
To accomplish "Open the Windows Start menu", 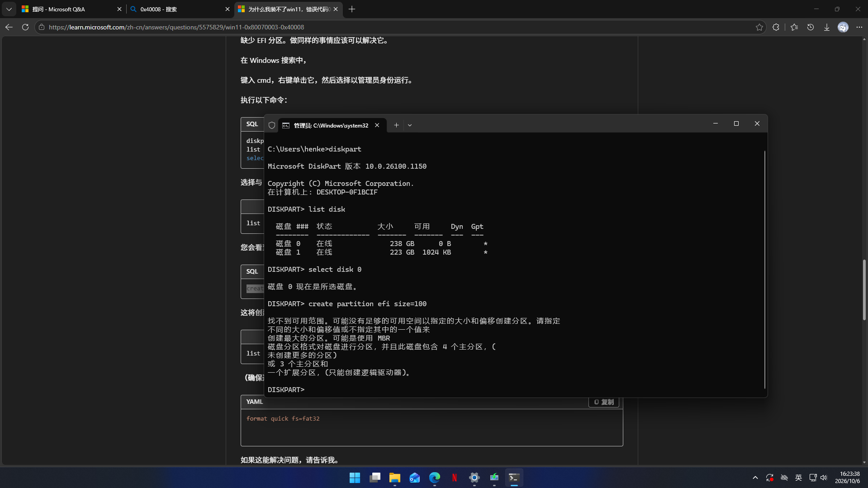I will (355, 478).
